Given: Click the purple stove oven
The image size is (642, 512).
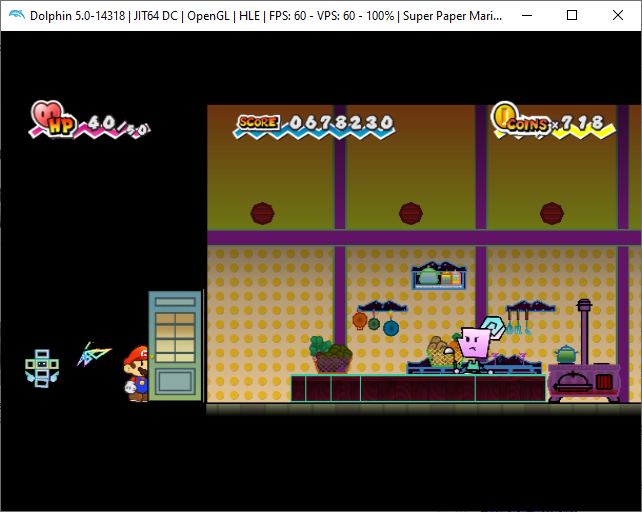Looking at the screenshot, I should (583, 383).
